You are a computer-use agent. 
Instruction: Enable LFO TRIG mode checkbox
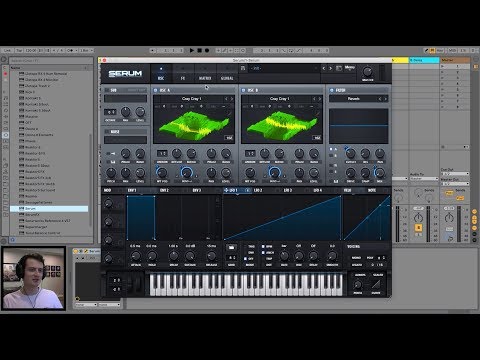click(246, 246)
